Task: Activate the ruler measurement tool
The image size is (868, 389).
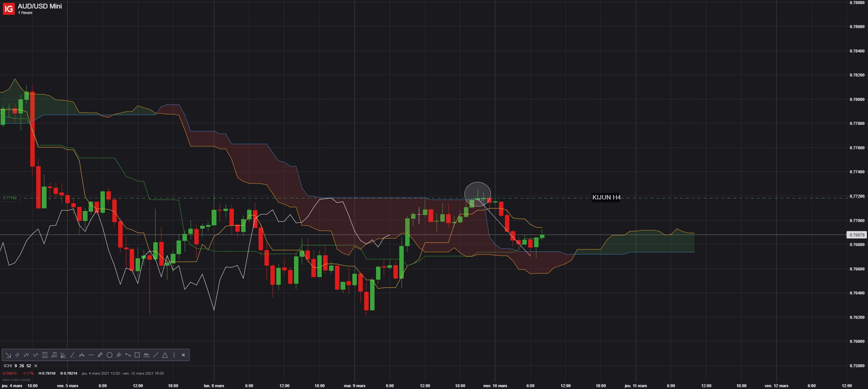Action: (100, 355)
